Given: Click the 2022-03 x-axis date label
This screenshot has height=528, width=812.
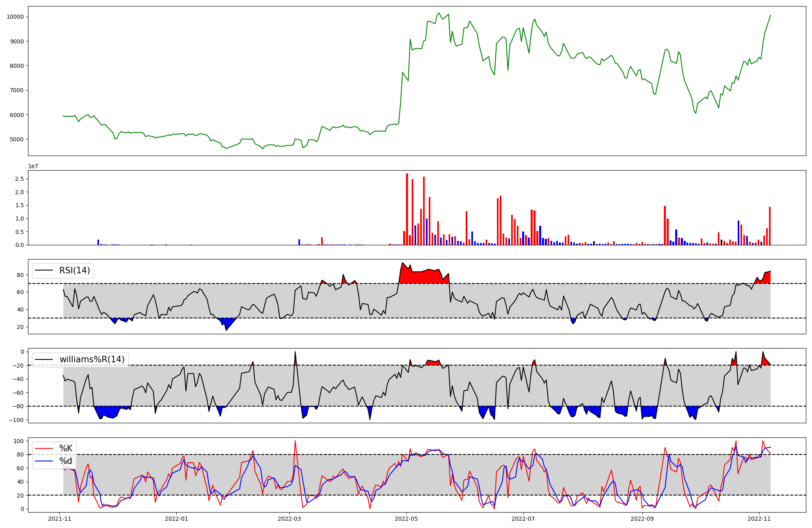Looking at the screenshot, I should (289, 519).
